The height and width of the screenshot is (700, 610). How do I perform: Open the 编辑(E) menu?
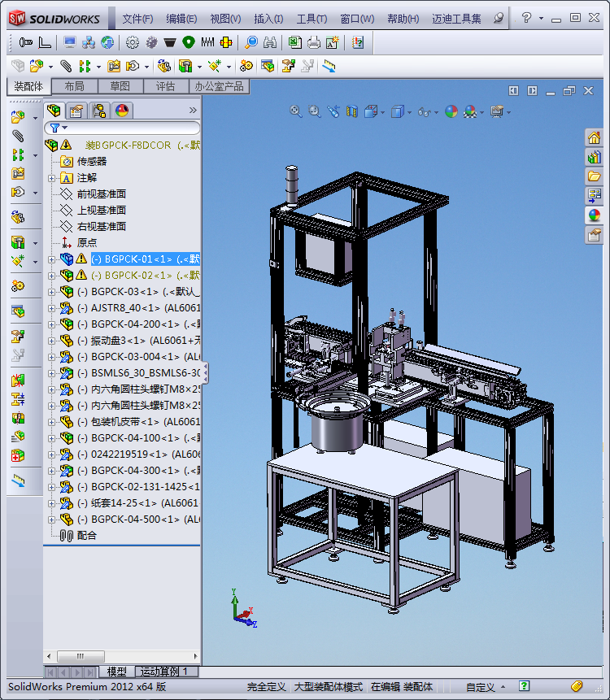[x=181, y=19]
